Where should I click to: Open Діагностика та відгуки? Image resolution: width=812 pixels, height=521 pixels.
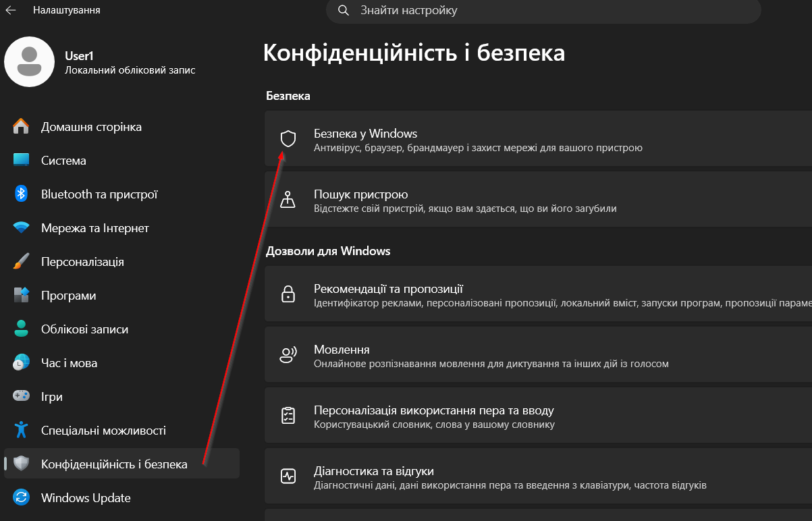(538, 476)
